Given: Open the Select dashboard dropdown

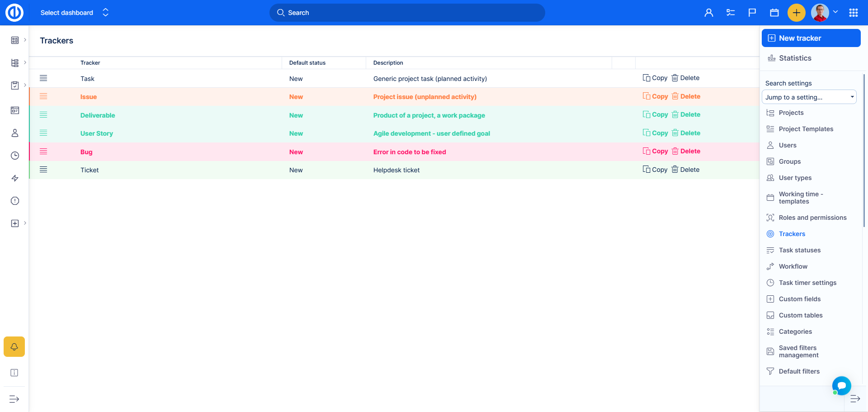Looking at the screenshot, I should click(x=75, y=13).
